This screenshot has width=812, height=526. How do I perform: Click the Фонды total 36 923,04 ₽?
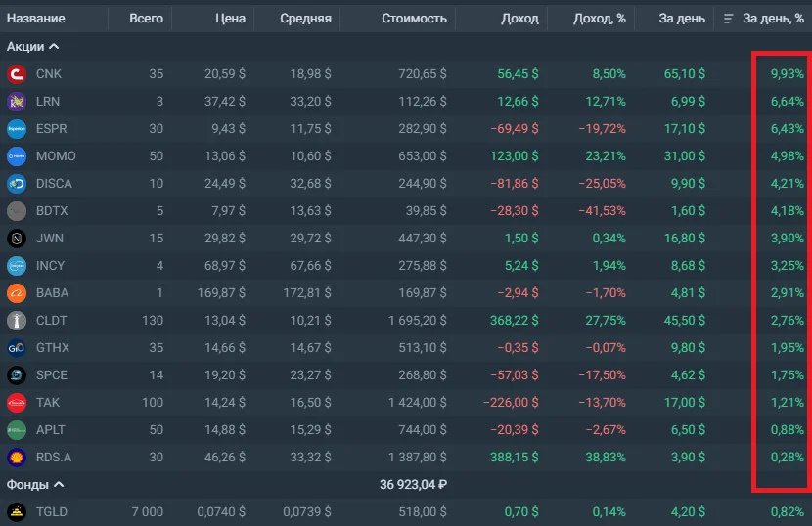click(x=413, y=485)
